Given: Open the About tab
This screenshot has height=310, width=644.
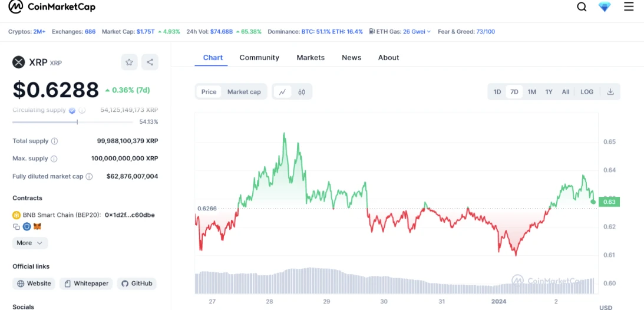Looking at the screenshot, I should click(x=388, y=58).
